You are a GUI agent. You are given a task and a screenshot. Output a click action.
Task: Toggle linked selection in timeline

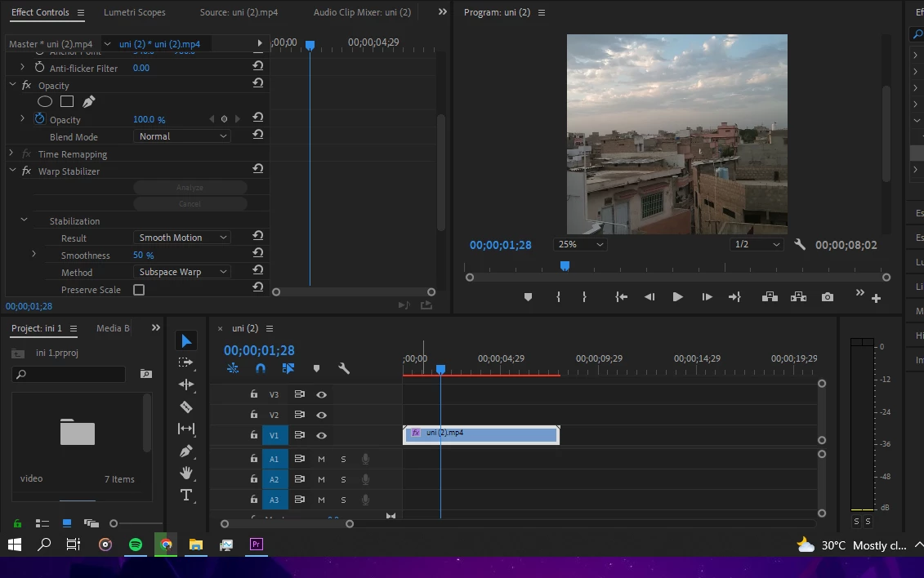coord(288,368)
